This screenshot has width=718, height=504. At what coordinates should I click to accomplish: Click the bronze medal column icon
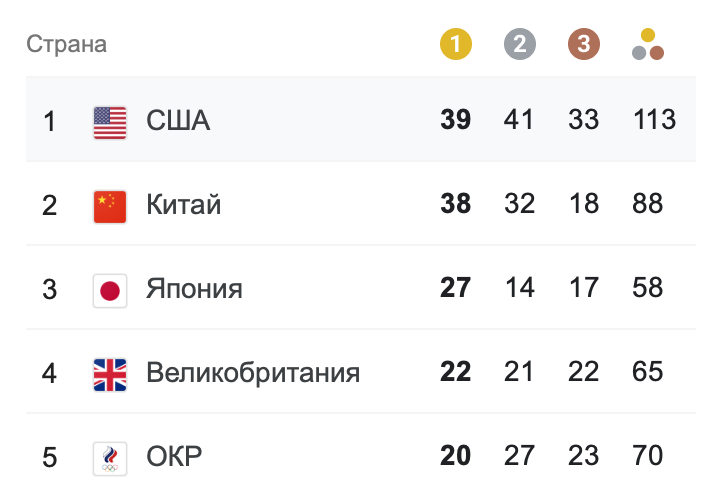(x=584, y=44)
